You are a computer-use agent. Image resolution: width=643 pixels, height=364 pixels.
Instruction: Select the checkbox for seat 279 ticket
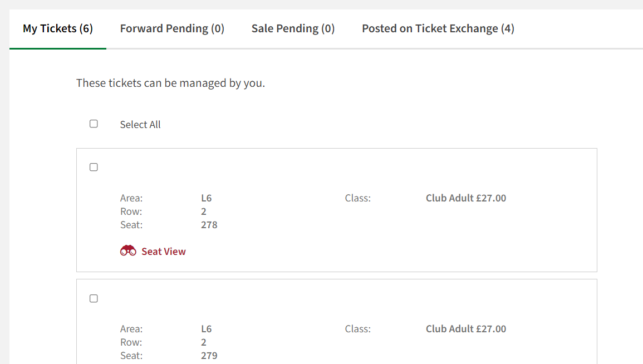[x=94, y=298]
